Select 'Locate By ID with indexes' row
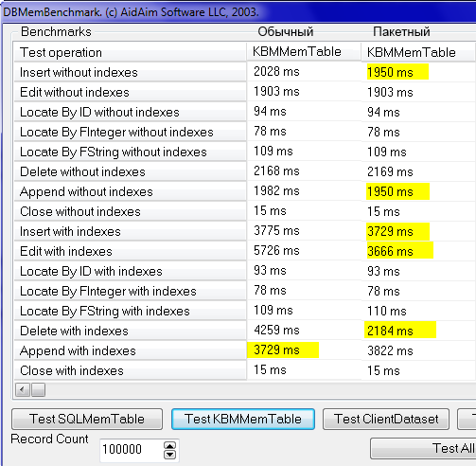The width and height of the screenshot is (476, 466). coord(130,271)
